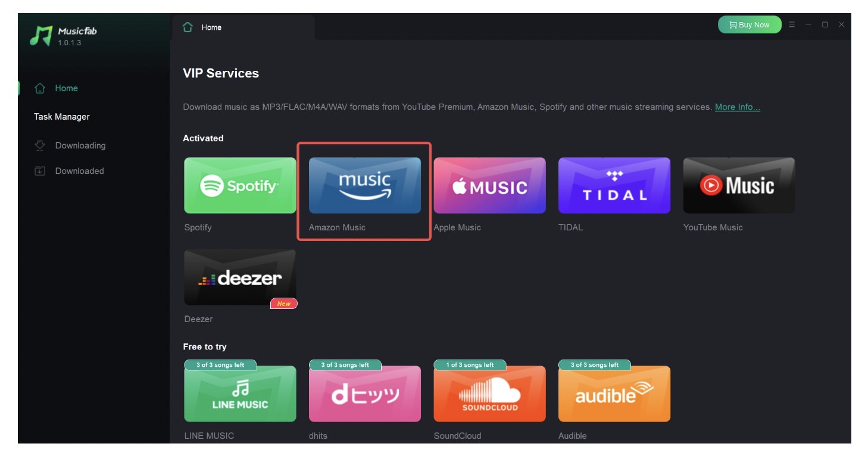Click the Apple Music label text
The width and height of the screenshot is (868, 456).
pos(457,227)
